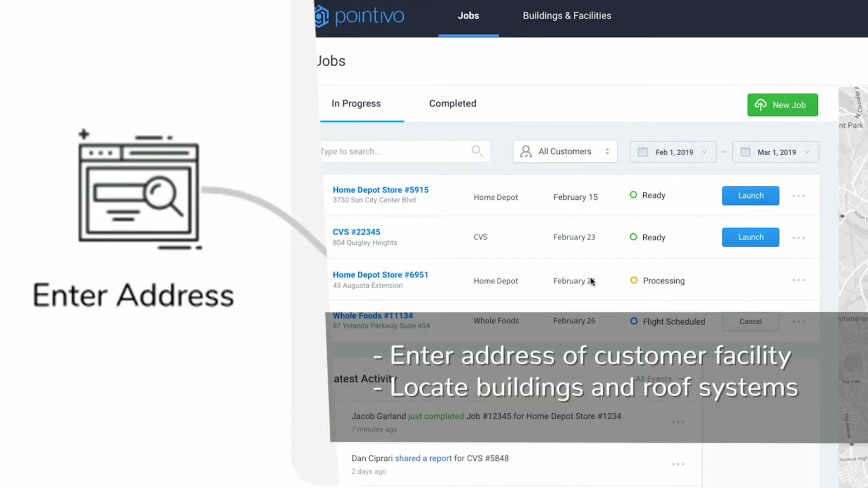Open more options for CVS #22345

click(798, 238)
